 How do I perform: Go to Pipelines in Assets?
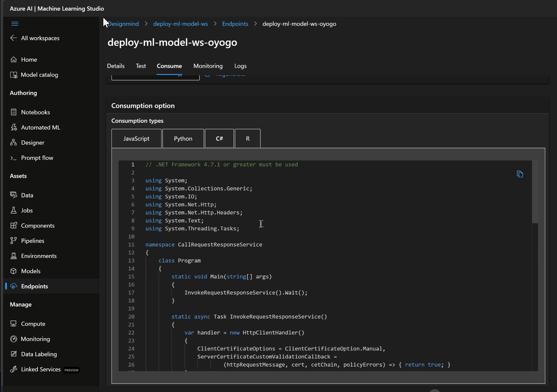(x=32, y=241)
